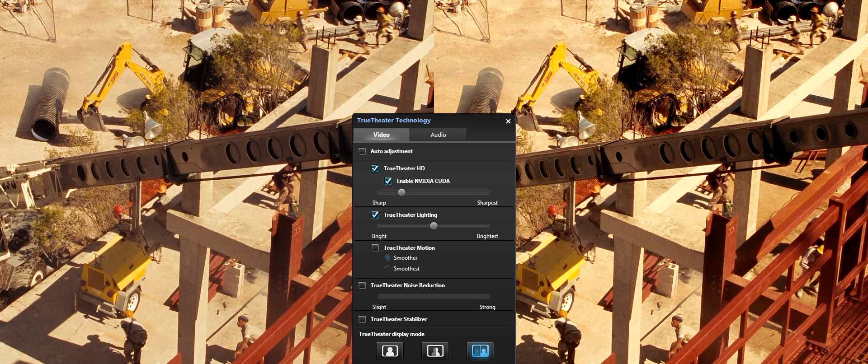
Task: Click the 'Brightest' slider label
Action: click(487, 236)
